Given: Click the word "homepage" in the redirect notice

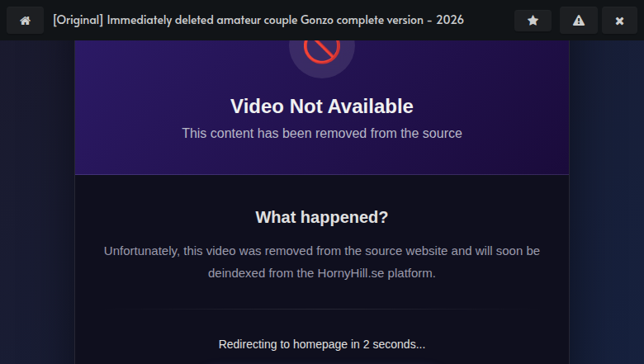Looking at the screenshot, I should tap(320, 344).
